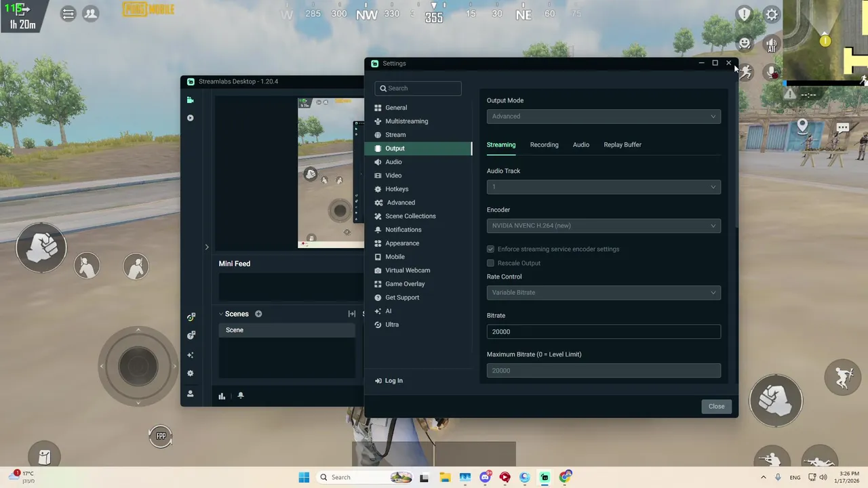Open the Encoder dropdown

point(604,226)
